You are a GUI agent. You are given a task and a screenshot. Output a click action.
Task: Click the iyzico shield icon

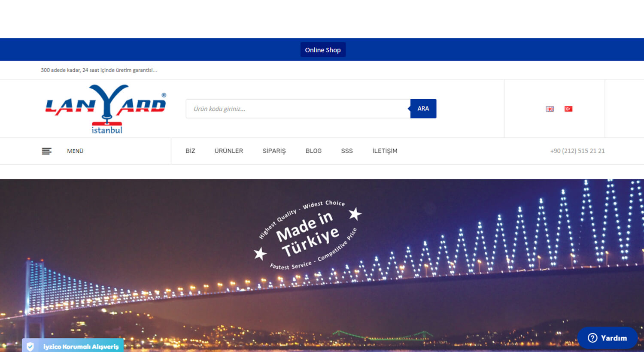click(x=30, y=346)
